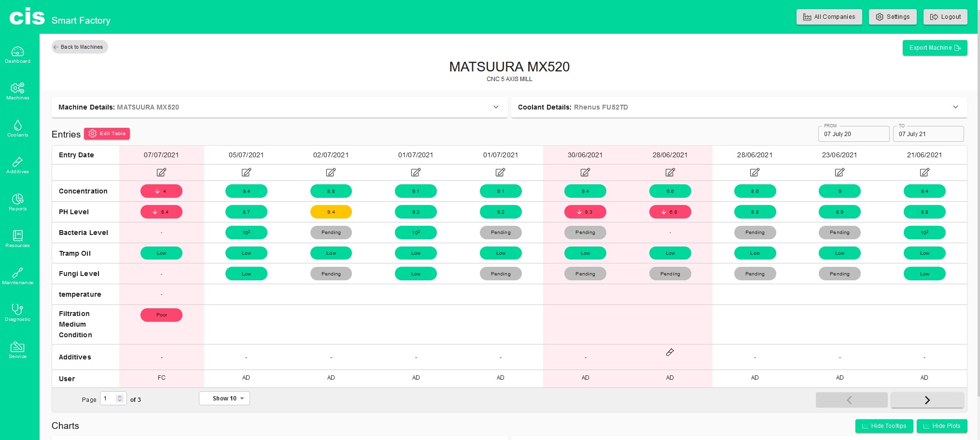980x440 pixels.
Task: Click the Export Machine button
Action: coord(935,48)
